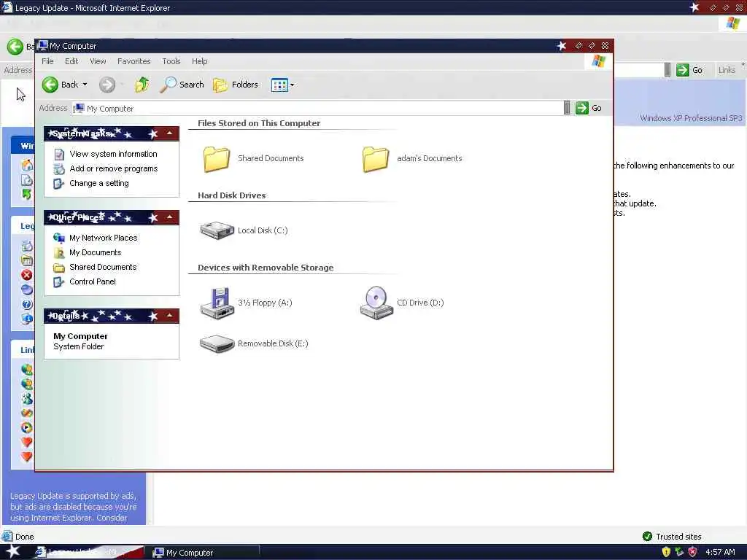The width and height of the screenshot is (747, 560).
Task: Select the Local Disk (C:) drive icon
Action: coord(217,230)
